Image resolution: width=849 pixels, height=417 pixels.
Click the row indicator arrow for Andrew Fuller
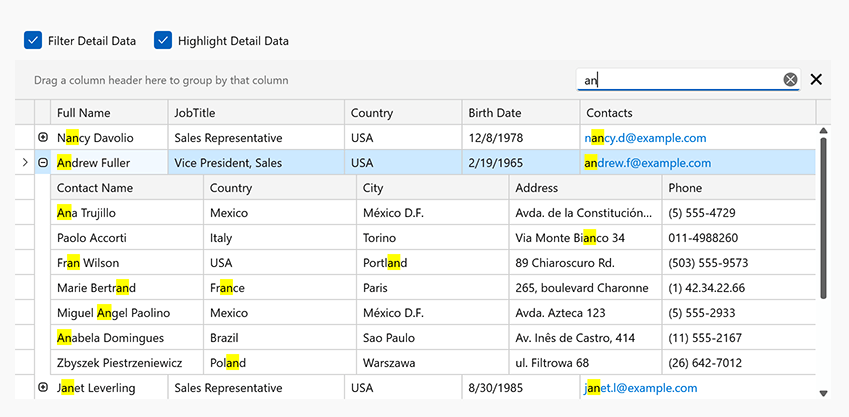[25, 162]
